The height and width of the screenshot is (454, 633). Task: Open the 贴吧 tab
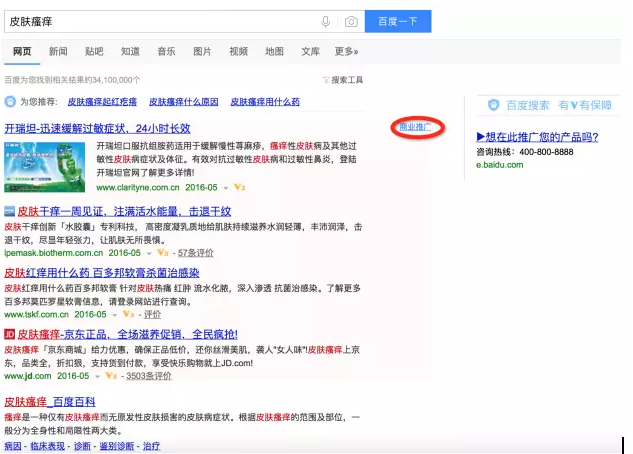94,51
